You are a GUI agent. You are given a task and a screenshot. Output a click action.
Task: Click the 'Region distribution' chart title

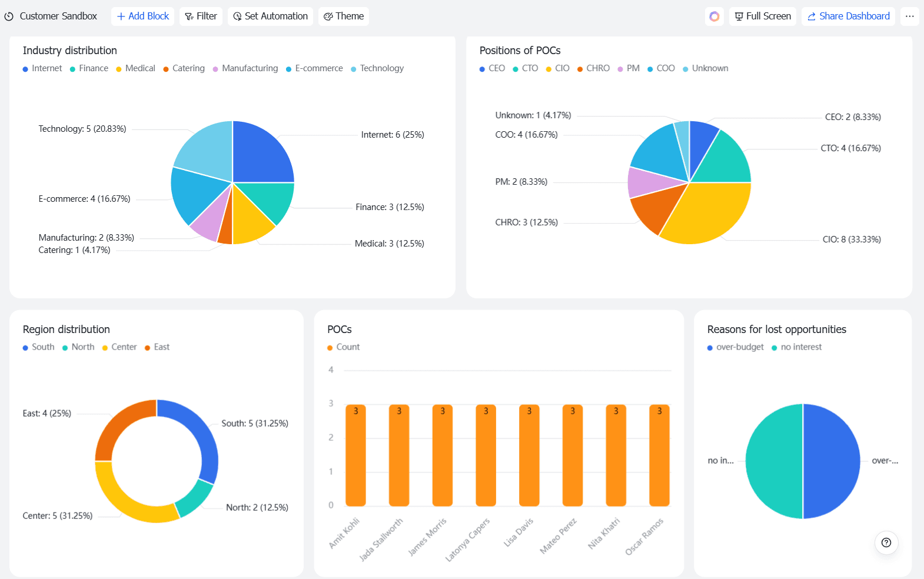click(67, 330)
